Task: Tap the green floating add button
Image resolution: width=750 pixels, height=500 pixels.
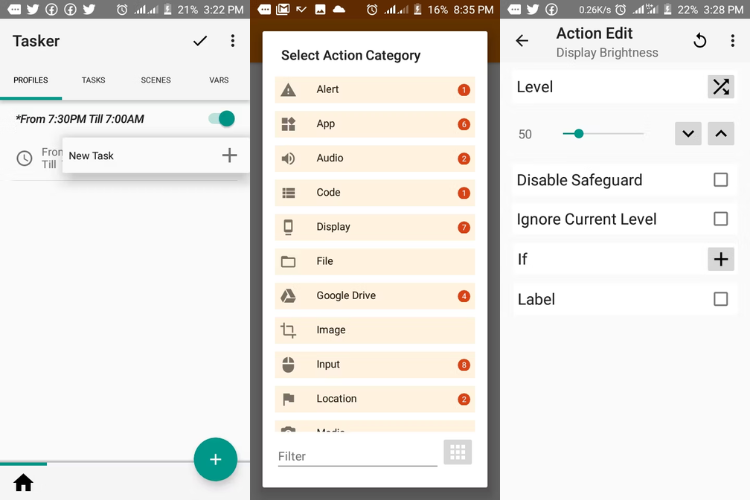Action: click(215, 459)
